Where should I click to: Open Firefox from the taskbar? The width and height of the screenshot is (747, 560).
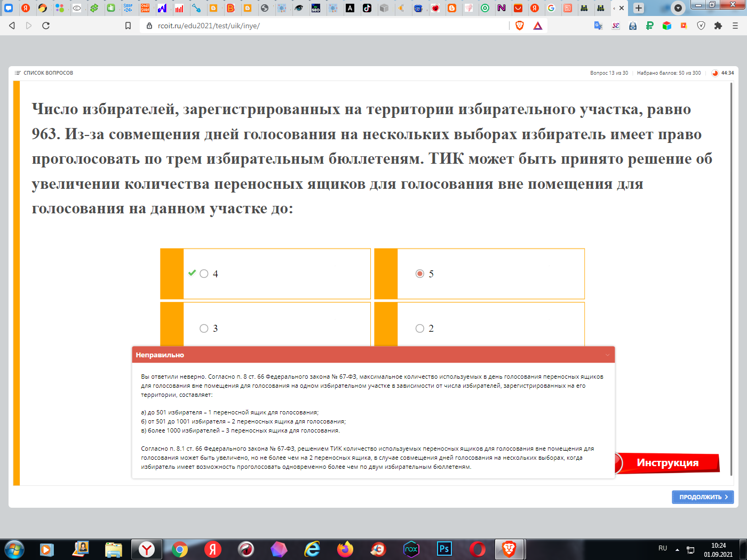click(345, 549)
